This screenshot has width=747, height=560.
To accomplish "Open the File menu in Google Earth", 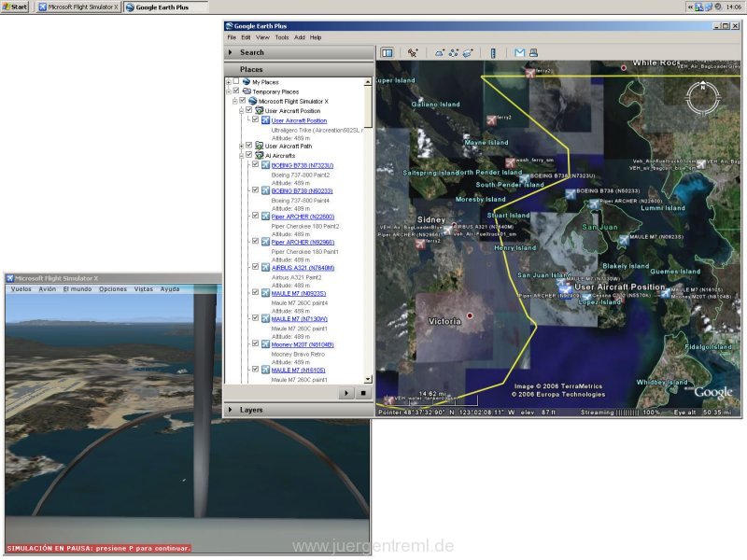I will click(232, 37).
